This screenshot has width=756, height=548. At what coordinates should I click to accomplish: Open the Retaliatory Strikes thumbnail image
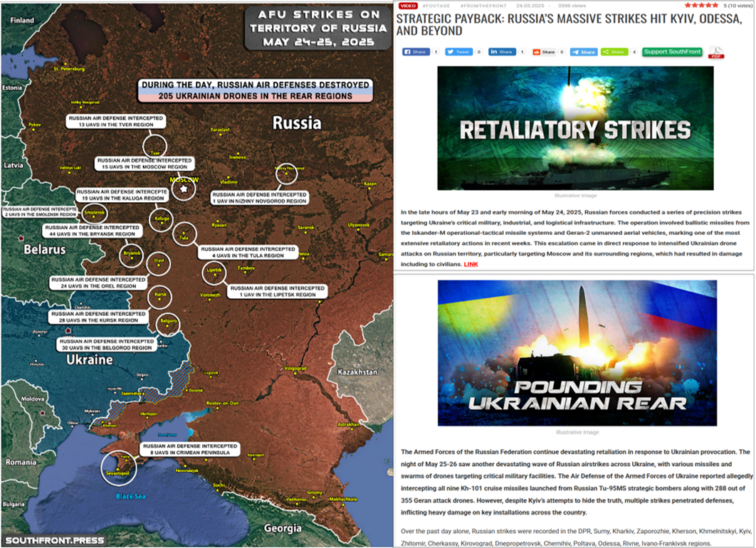[575, 128]
